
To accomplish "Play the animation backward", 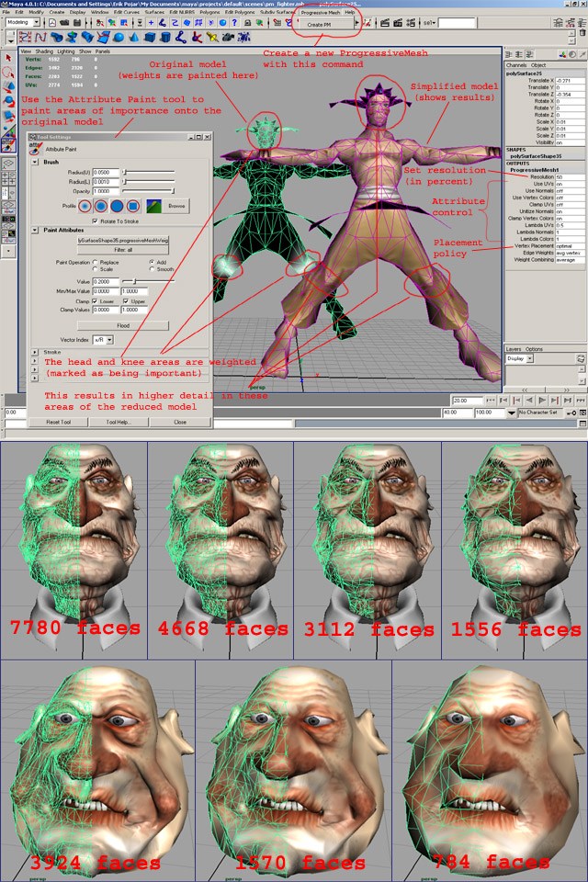I will (529, 400).
